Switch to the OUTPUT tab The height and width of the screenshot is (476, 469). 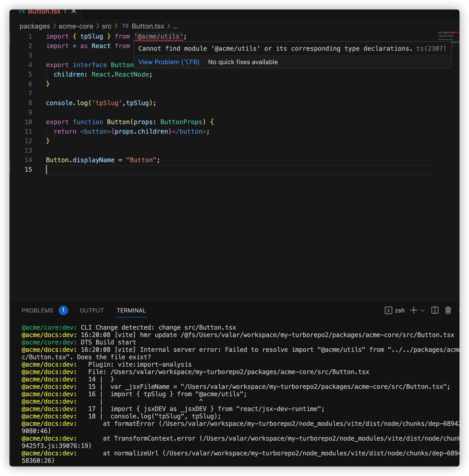click(x=91, y=310)
